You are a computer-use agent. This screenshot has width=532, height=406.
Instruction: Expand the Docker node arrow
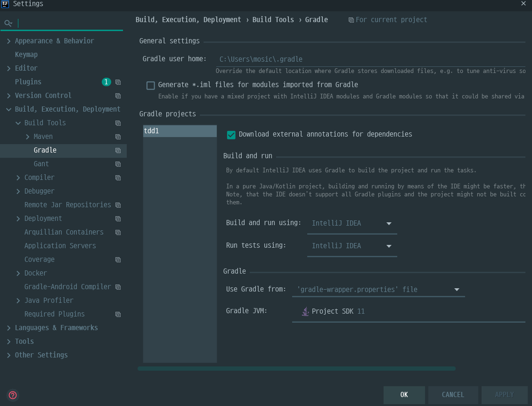pos(18,273)
